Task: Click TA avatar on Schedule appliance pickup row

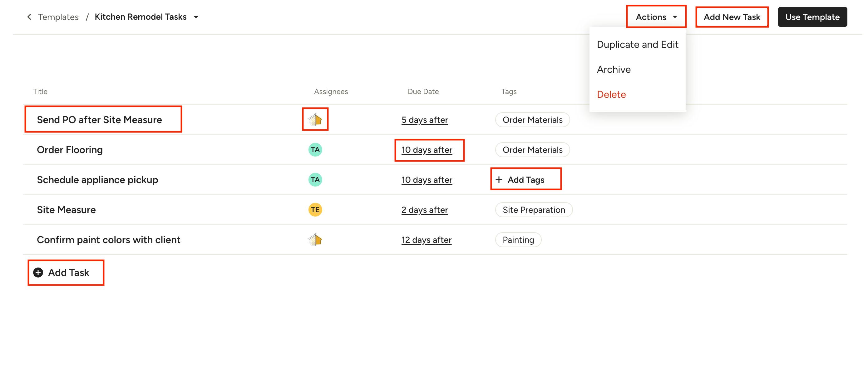Action: pos(315,180)
